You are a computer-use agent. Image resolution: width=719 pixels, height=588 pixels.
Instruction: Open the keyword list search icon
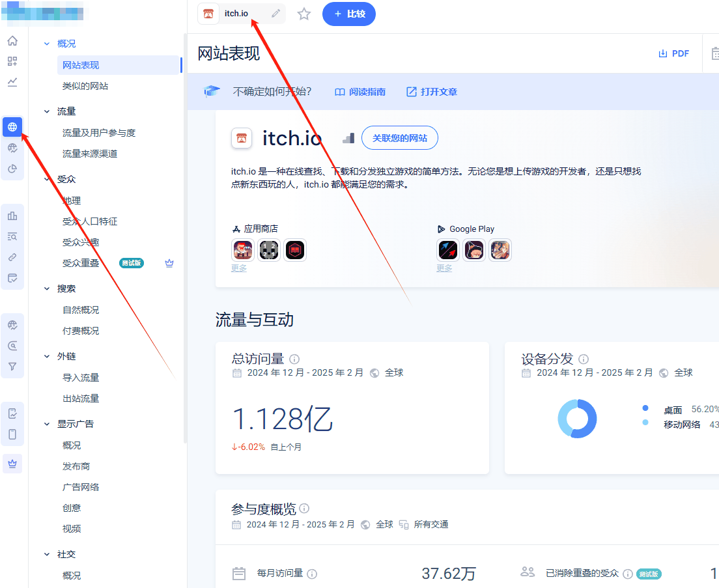tap(12, 236)
